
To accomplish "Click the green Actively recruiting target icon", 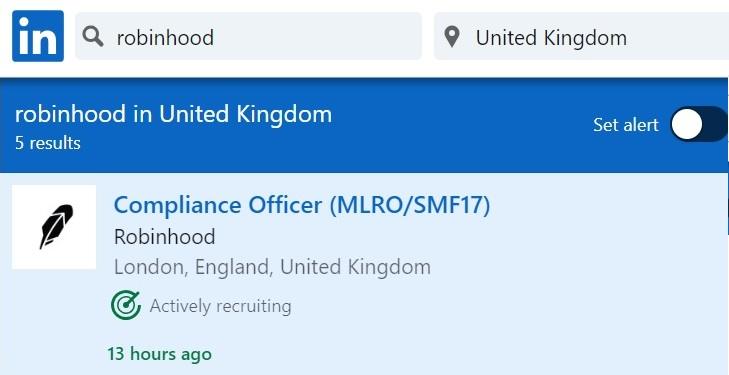I will click(126, 306).
